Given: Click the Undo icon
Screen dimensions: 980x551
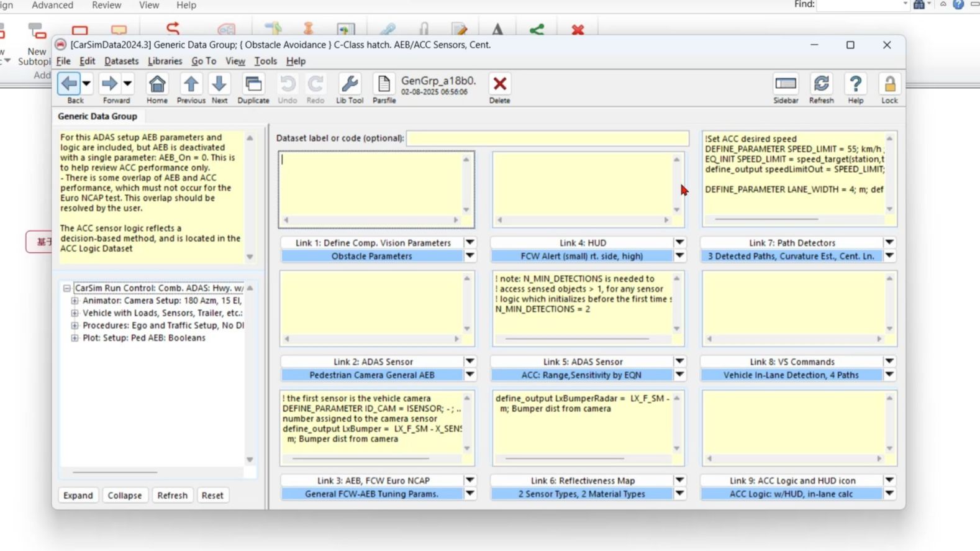Looking at the screenshot, I should 287,83.
